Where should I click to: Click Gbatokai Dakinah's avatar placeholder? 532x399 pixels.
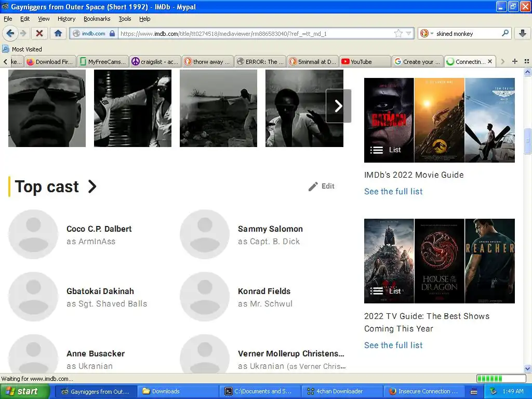click(33, 297)
